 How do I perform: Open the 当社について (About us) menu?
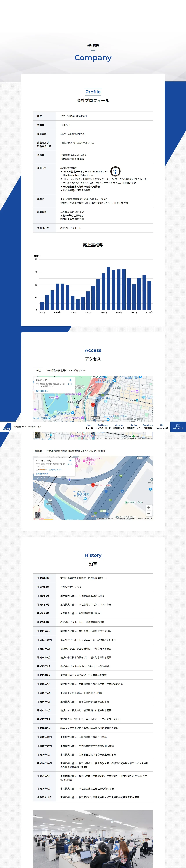point(119,427)
